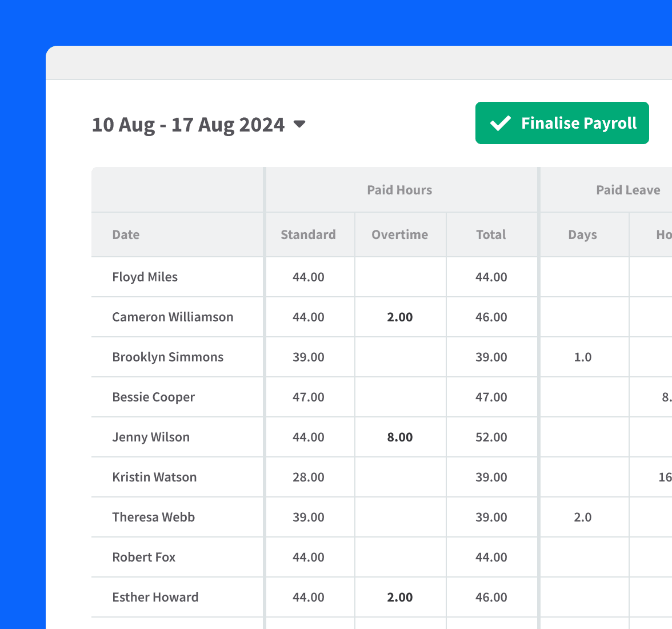Click Jenny Wilson's 8.00 overtime entry
The height and width of the screenshot is (629, 672).
(x=399, y=437)
